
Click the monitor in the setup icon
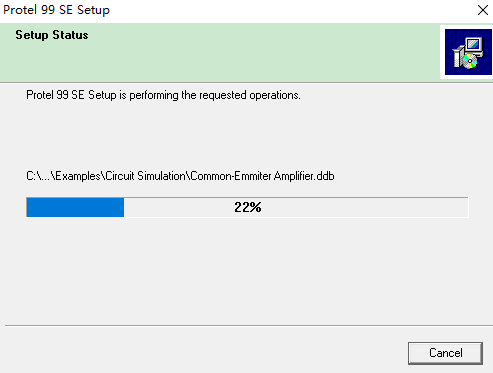tap(474, 46)
